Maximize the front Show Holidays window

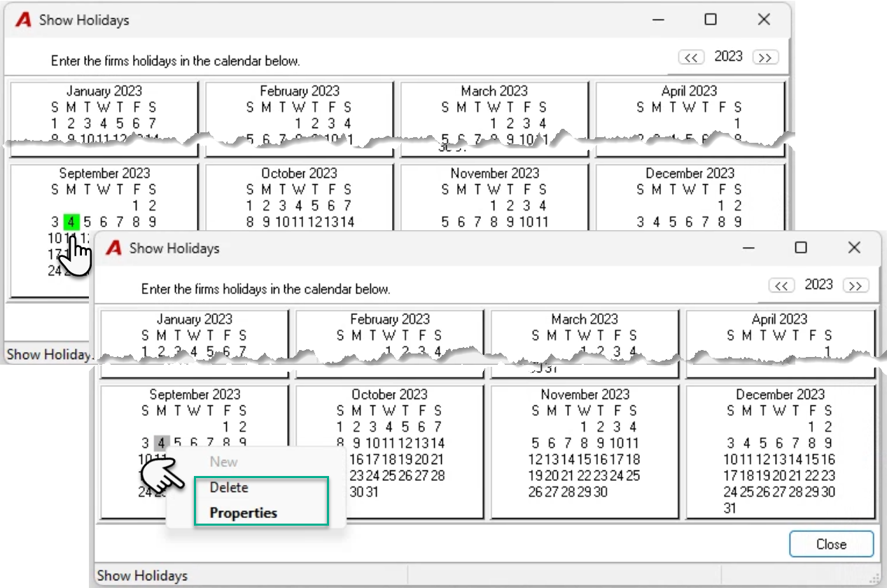(801, 248)
